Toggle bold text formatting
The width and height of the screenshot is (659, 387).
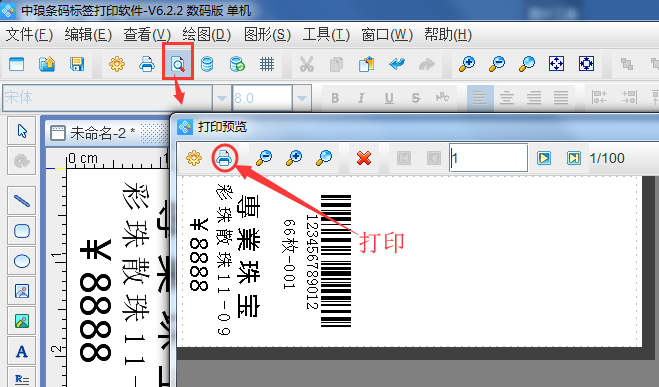[335, 98]
